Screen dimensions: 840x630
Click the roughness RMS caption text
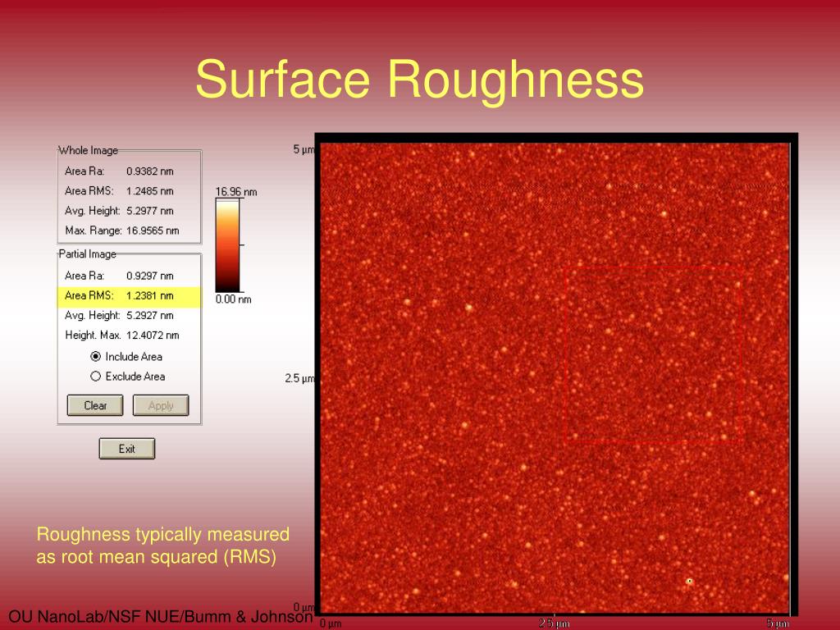[x=163, y=546]
